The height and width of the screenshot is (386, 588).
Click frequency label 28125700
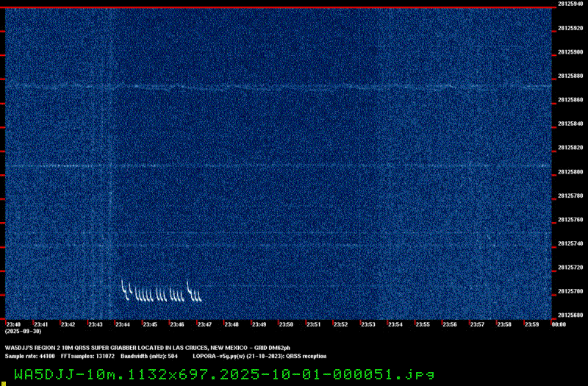click(570, 291)
